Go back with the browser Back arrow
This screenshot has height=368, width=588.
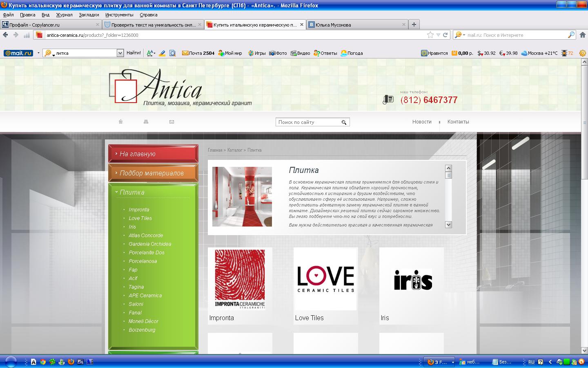pos(5,35)
